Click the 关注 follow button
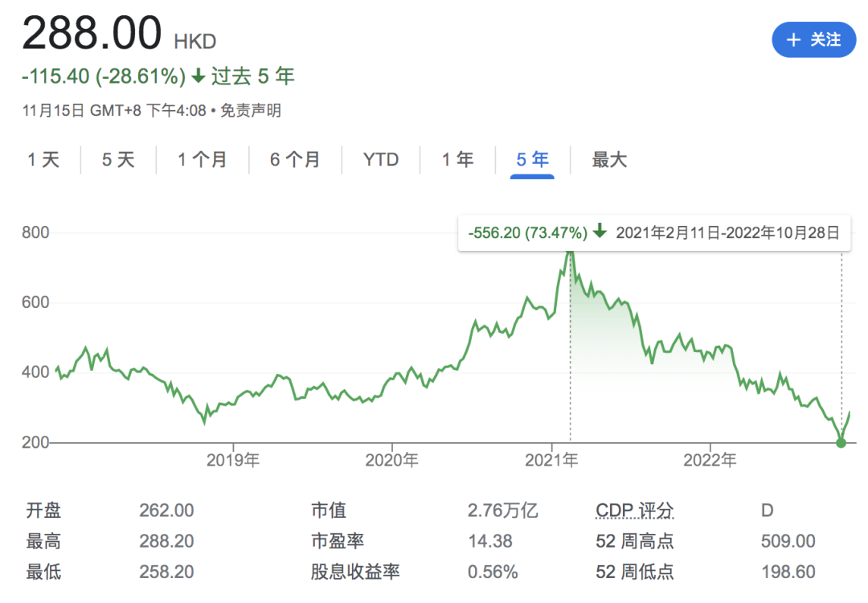This screenshot has width=868, height=603. click(x=814, y=40)
